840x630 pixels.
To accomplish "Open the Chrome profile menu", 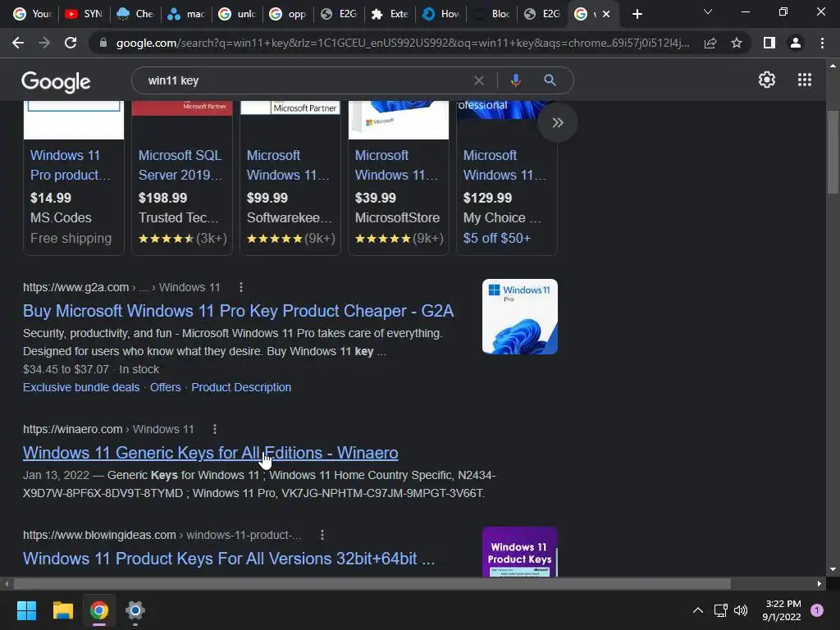I will (796, 43).
